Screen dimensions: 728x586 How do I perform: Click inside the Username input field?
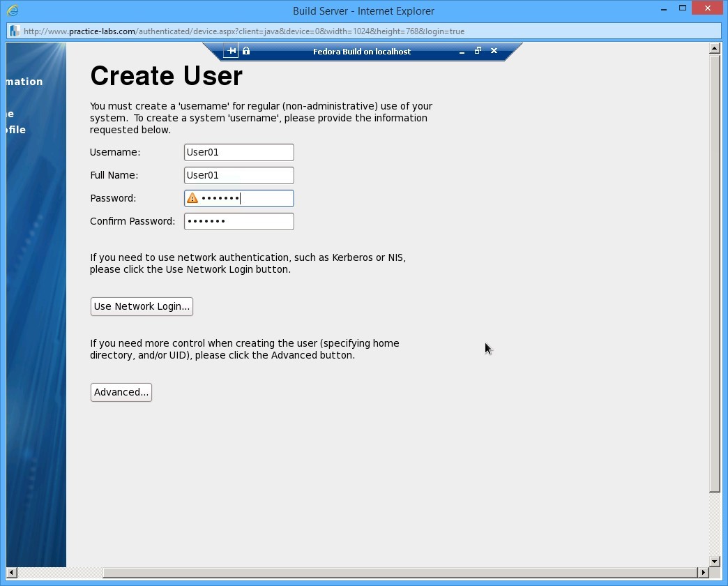(x=238, y=152)
